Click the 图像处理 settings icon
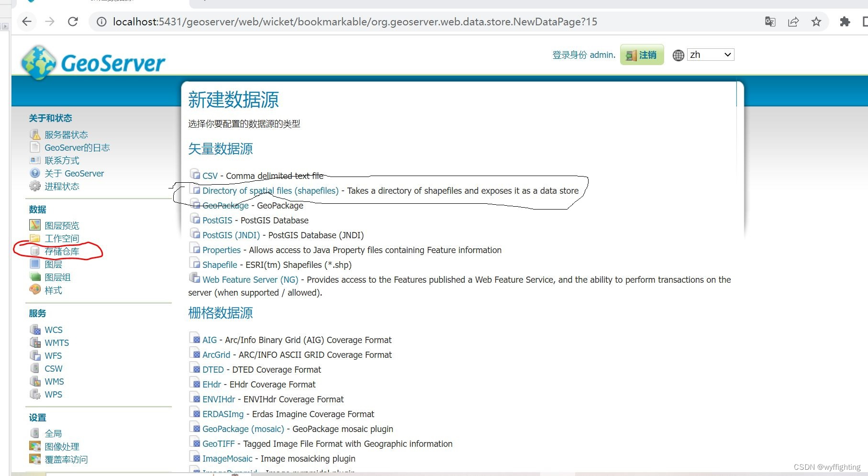 point(35,446)
